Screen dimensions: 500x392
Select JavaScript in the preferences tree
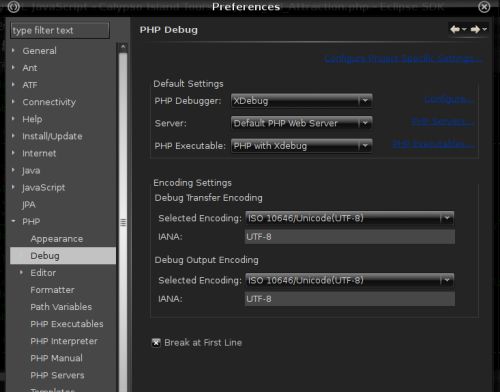click(43, 188)
